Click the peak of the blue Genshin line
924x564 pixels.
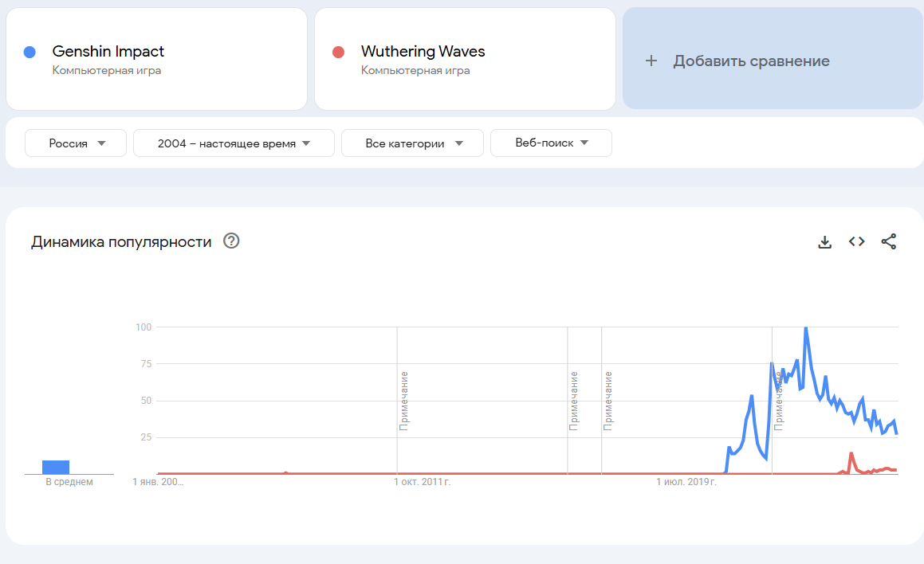pos(806,327)
